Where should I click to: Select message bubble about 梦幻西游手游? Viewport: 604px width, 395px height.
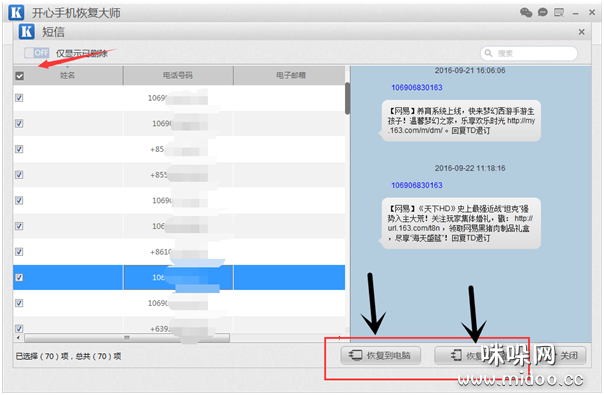(x=461, y=121)
